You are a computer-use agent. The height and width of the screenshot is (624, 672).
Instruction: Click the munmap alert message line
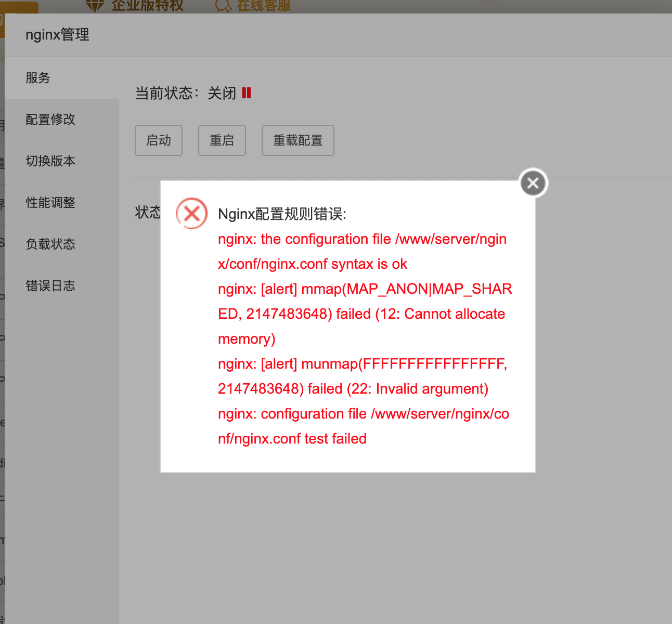(363, 376)
